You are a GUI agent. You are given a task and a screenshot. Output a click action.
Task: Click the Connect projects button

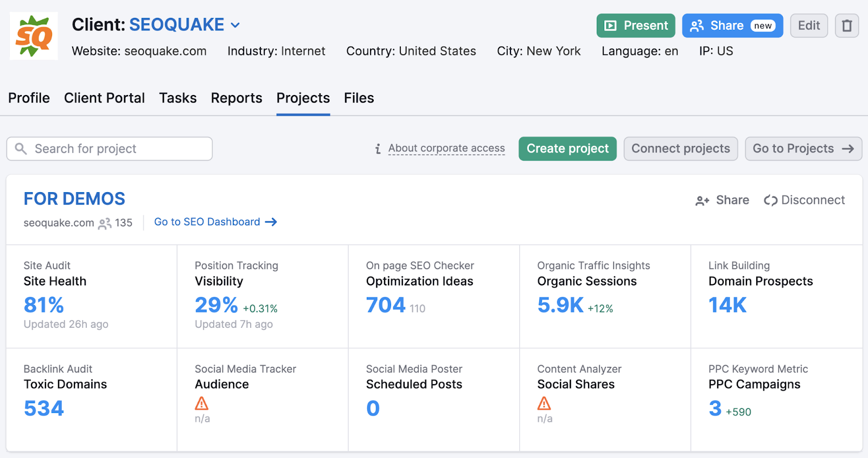(681, 149)
